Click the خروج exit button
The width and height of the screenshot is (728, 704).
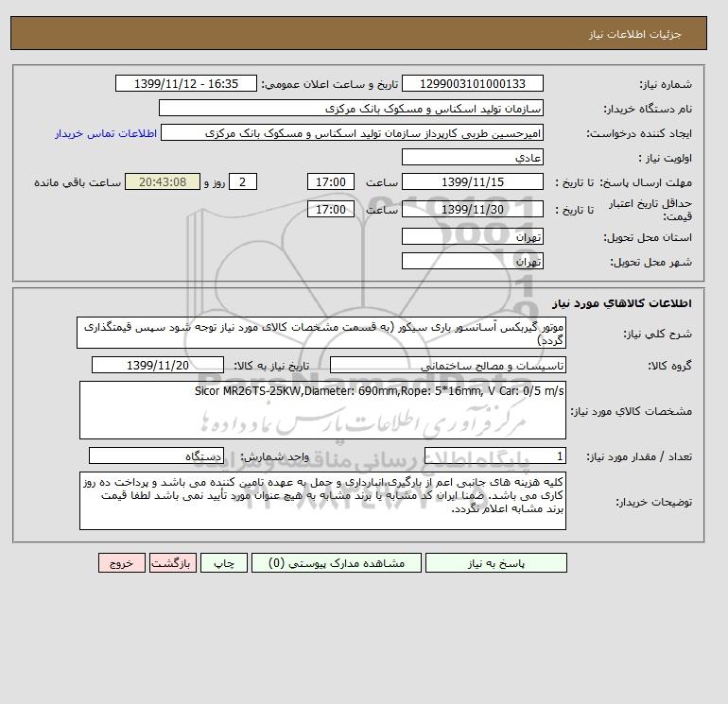point(122,563)
